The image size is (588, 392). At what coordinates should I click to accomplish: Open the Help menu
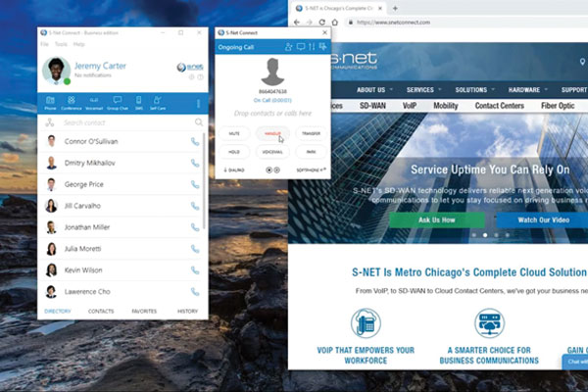78,44
